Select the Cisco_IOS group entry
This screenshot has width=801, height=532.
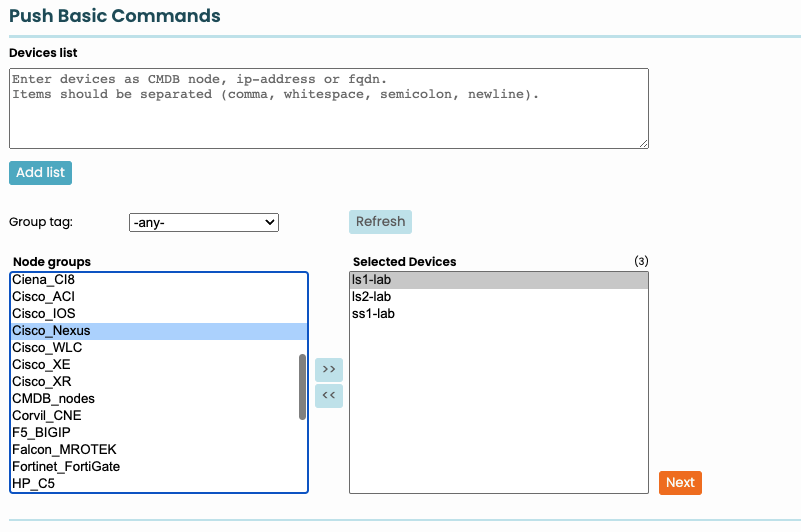coord(43,314)
